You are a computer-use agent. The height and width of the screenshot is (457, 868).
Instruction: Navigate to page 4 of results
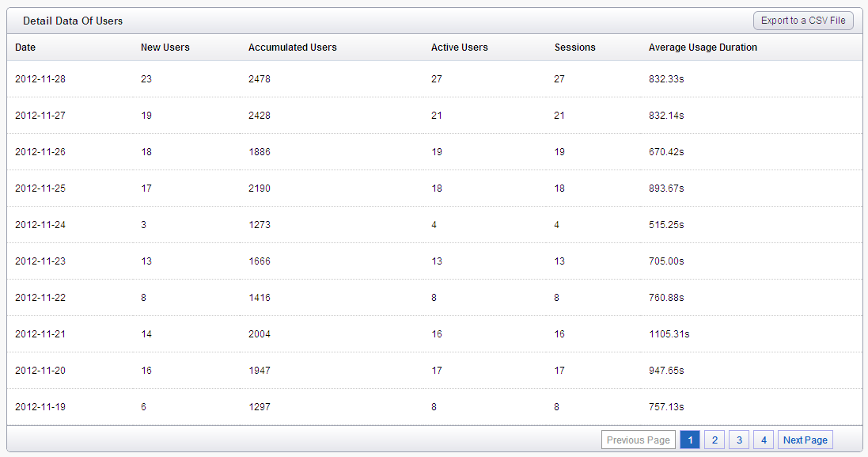point(764,440)
